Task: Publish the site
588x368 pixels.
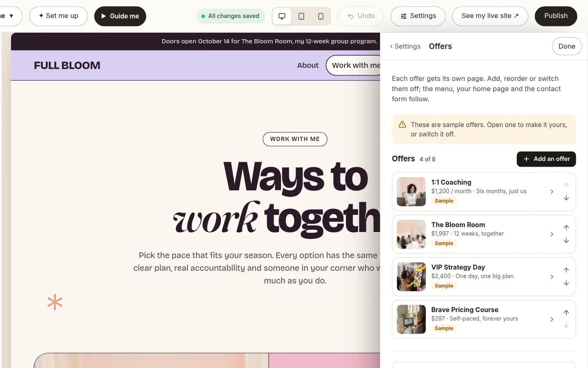Action: (556, 16)
